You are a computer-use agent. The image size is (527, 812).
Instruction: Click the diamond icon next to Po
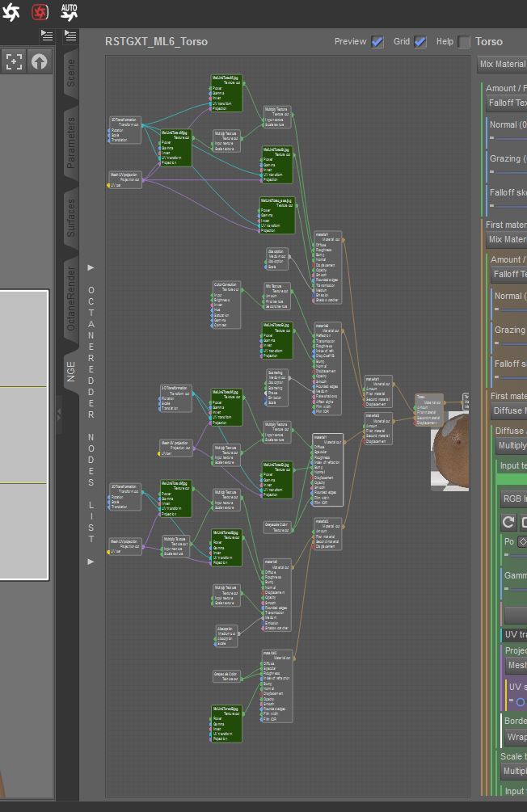522,541
